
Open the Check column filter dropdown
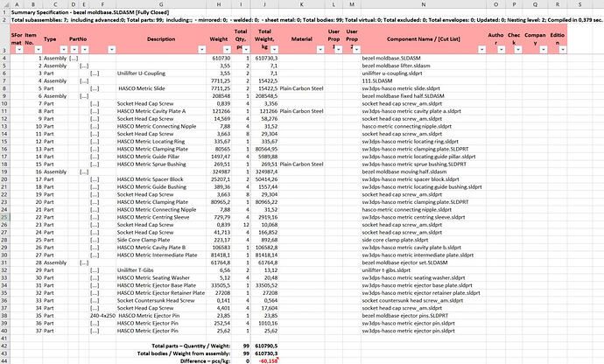pyautogui.click(x=518, y=50)
